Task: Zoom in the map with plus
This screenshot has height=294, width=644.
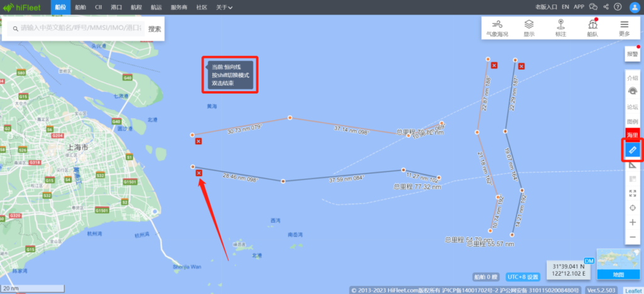Action: 633,222
